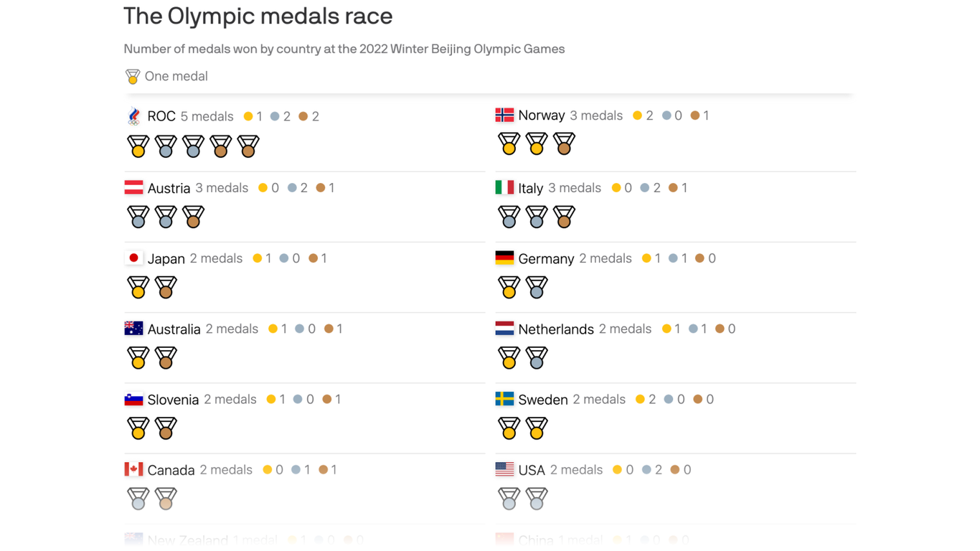
Task: Click the USA flag icon
Action: click(x=504, y=469)
